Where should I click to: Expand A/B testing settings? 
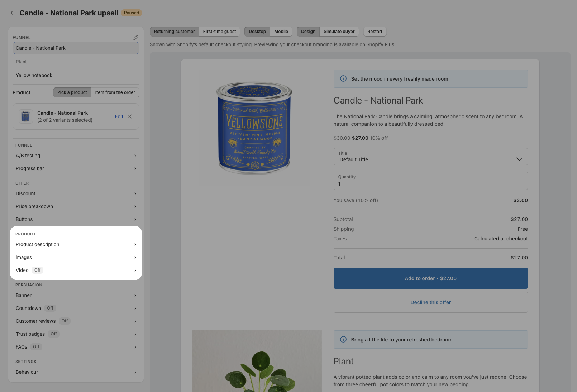click(x=76, y=156)
